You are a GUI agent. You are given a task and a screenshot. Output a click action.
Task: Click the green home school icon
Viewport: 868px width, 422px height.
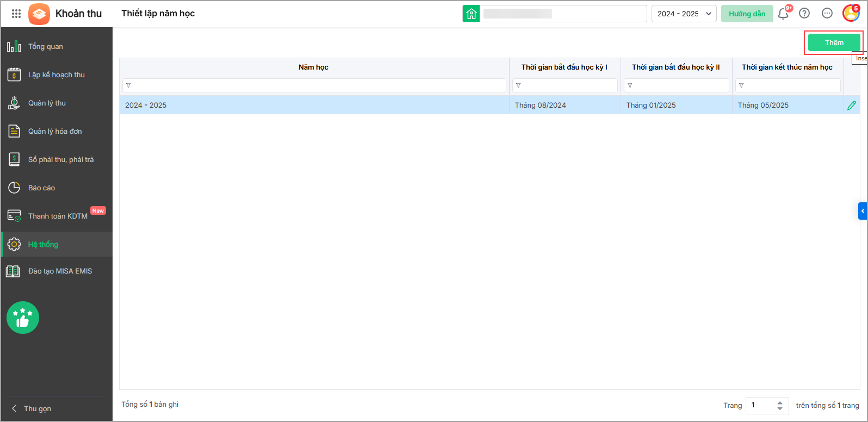(471, 14)
